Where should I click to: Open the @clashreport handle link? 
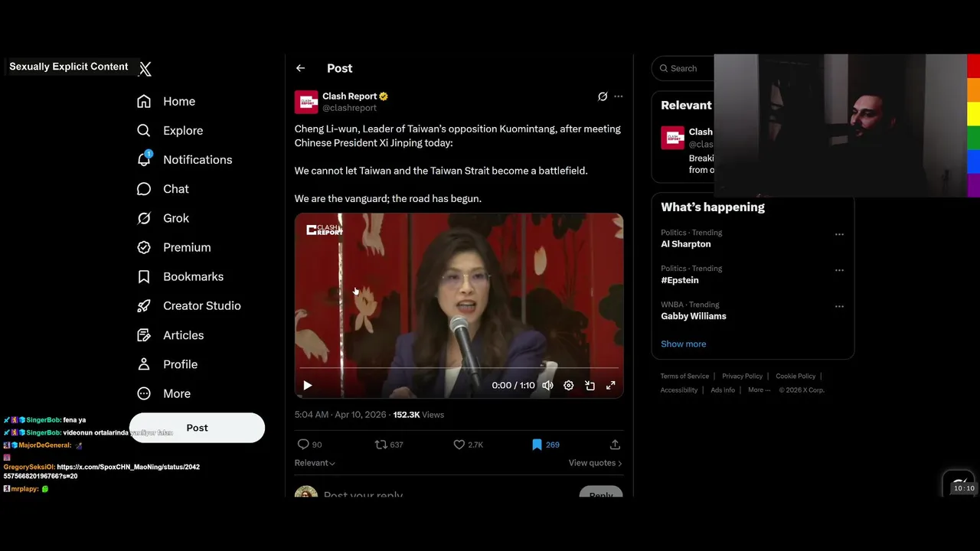(349, 108)
